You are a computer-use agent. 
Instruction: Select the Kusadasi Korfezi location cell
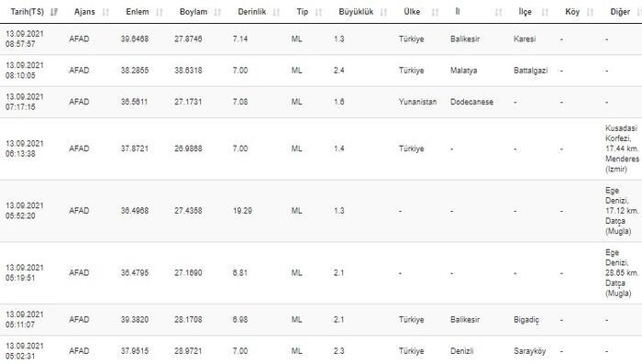pos(622,149)
